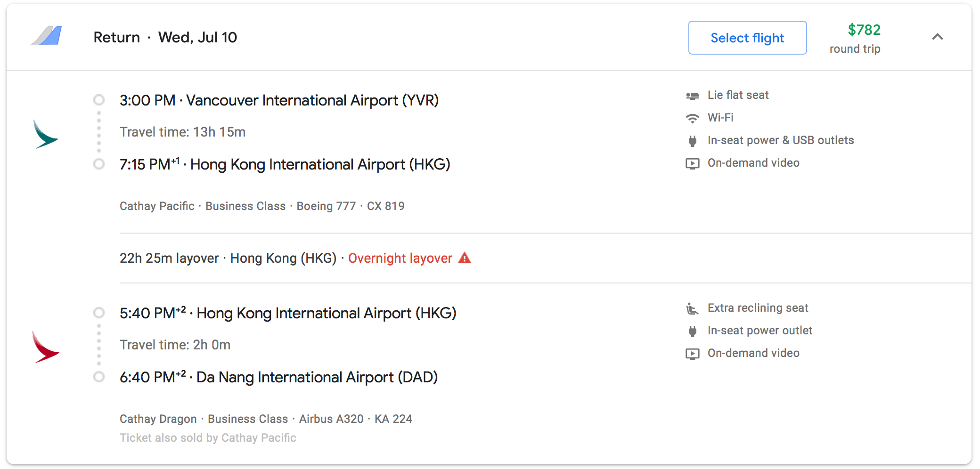Click the Da Nang arrival stop circle

pos(99,377)
